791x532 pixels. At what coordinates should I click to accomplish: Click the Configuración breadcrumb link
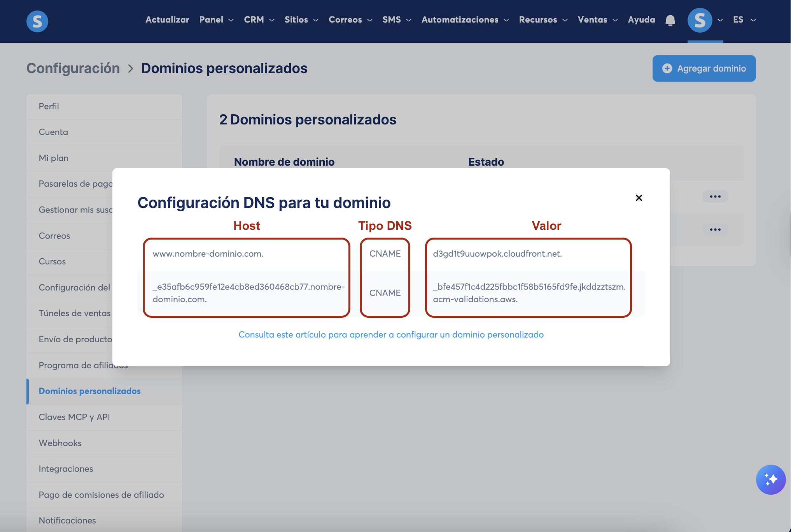[73, 68]
